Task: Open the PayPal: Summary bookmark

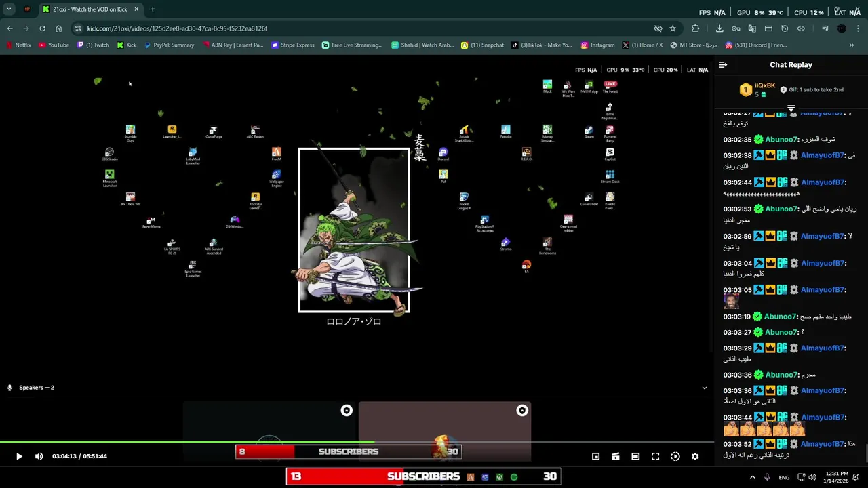Action: pyautogui.click(x=169, y=45)
